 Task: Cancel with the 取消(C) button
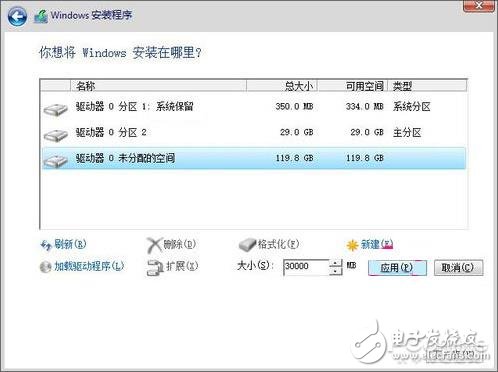[x=458, y=267]
